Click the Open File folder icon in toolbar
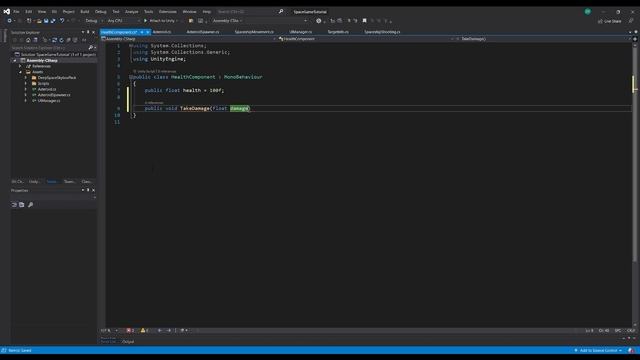640x360 pixels. click(x=39, y=20)
